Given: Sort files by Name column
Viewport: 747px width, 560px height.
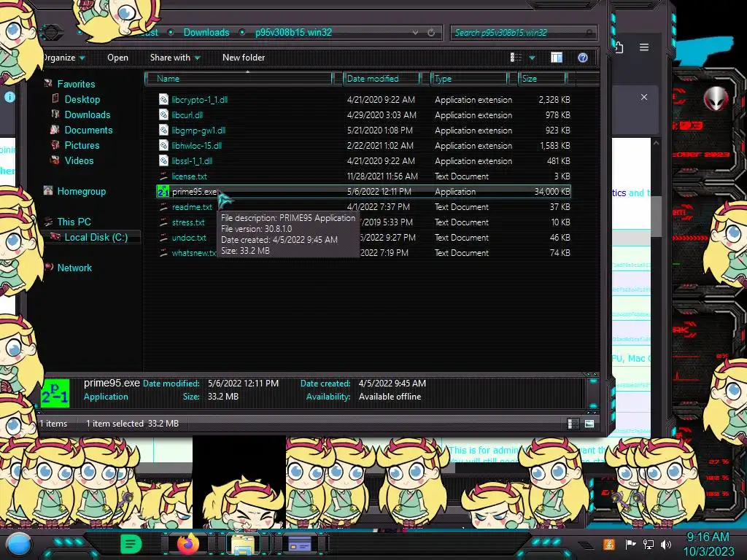Looking at the screenshot, I should [x=239, y=79].
